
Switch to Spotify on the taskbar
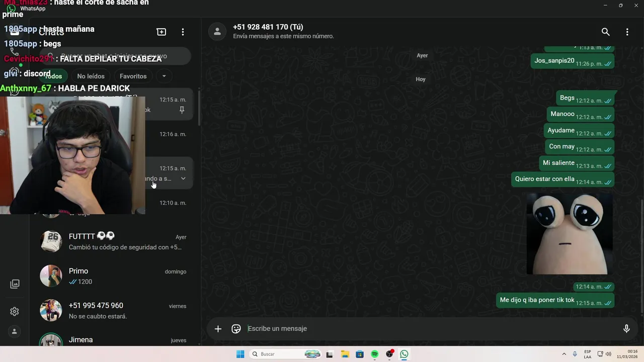pyautogui.click(x=375, y=354)
